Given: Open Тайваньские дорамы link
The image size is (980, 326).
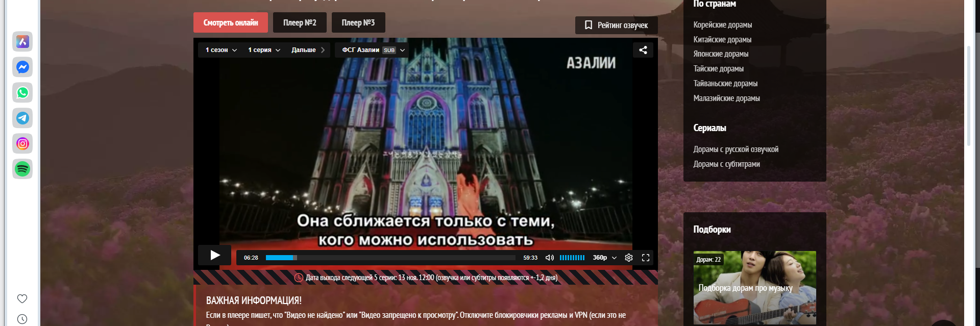Looking at the screenshot, I should click(725, 83).
